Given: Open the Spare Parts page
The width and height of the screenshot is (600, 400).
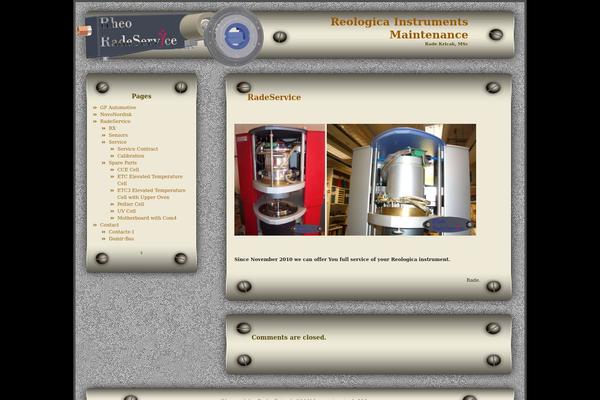Looking at the screenshot, I should pyautogui.click(x=122, y=163).
